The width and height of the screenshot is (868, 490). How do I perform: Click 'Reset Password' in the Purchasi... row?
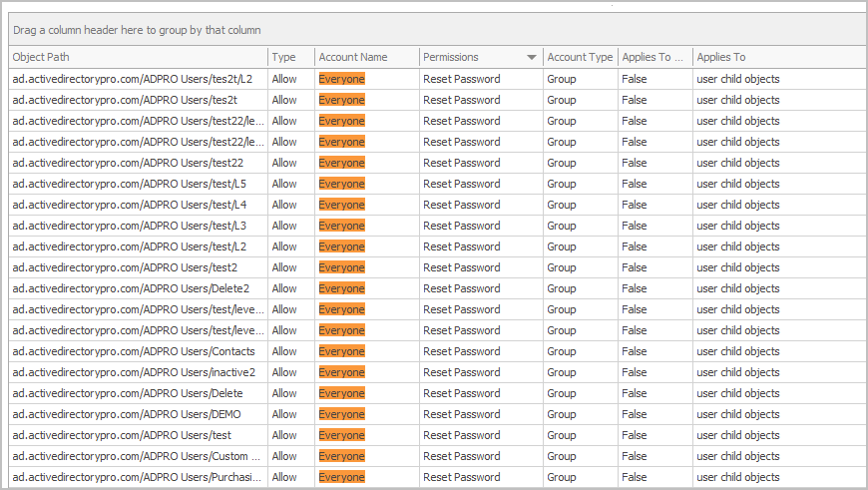(462, 477)
